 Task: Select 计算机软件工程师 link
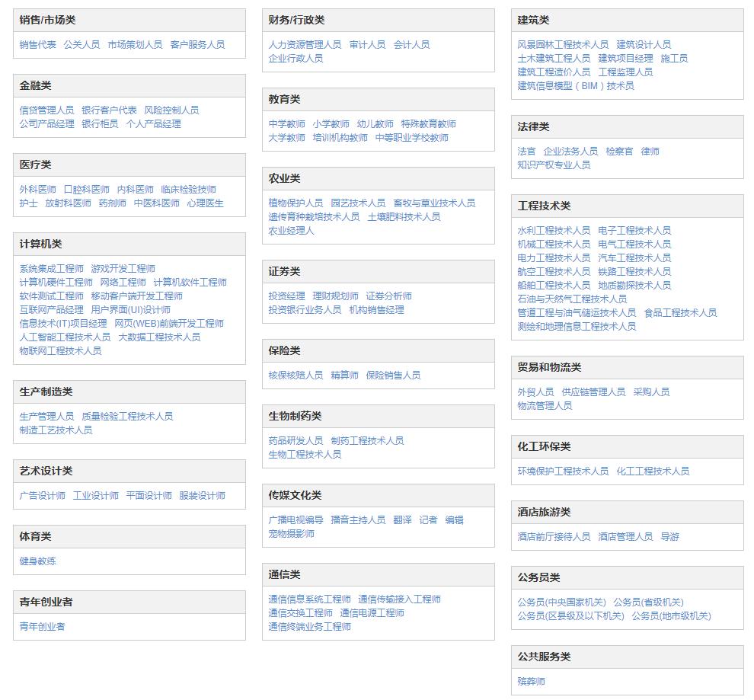[190, 283]
